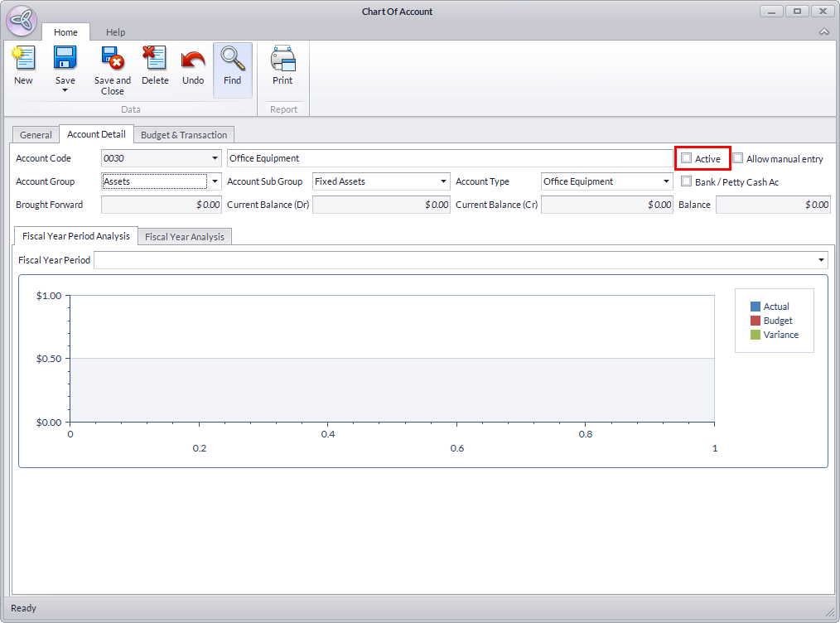Print the chart of account report
This screenshot has height=623, width=840.
(282, 60)
